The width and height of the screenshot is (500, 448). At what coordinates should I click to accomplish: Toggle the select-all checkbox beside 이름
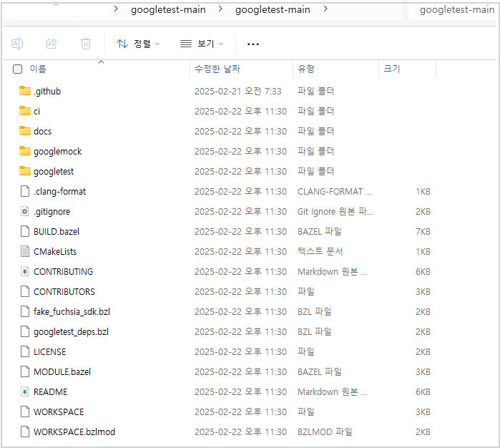[18, 69]
